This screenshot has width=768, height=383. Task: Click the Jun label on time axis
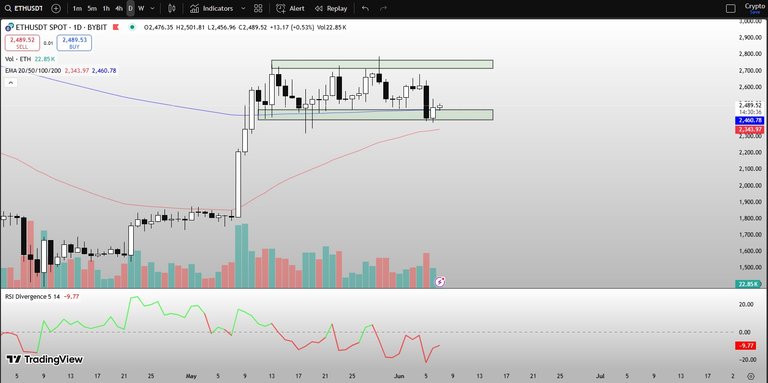[x=398, y=376]
